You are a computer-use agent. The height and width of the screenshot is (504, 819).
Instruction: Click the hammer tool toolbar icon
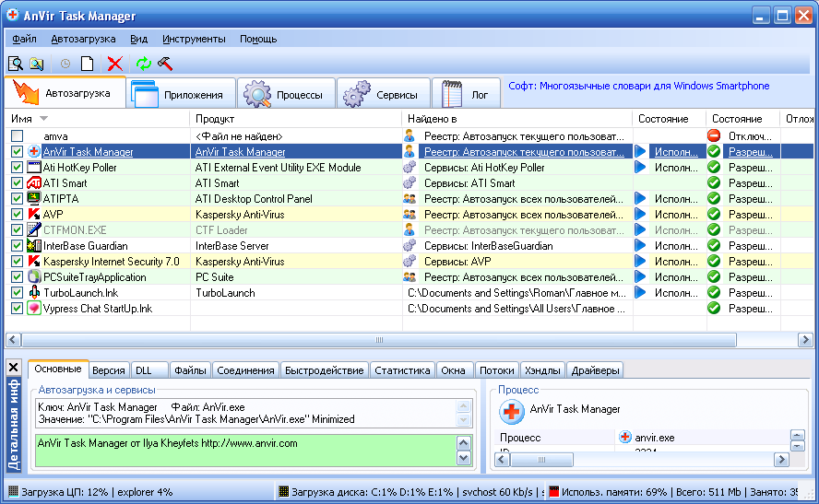click(165, 64)
